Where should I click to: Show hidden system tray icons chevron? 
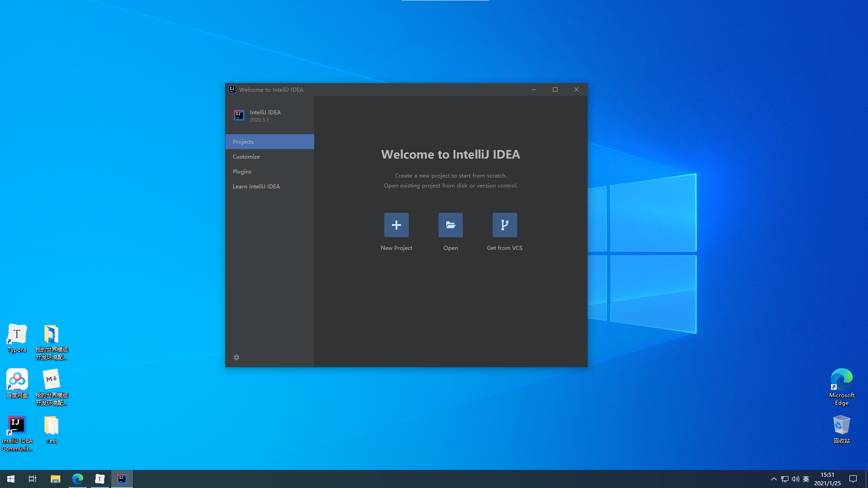point(774,479)
